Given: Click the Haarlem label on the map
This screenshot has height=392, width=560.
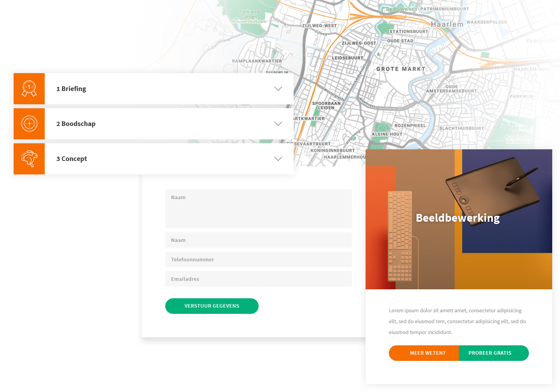Looking at the screenshot, I should click(x=448, y=24).
